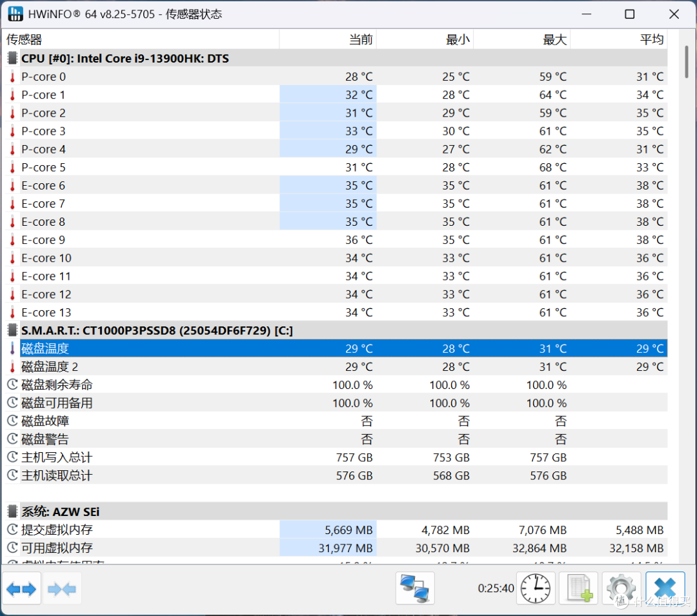Click the chip icon of CPU [#0] group
Image resolution: width=697 pixels, height=616 pixels.
coord(12,58)
